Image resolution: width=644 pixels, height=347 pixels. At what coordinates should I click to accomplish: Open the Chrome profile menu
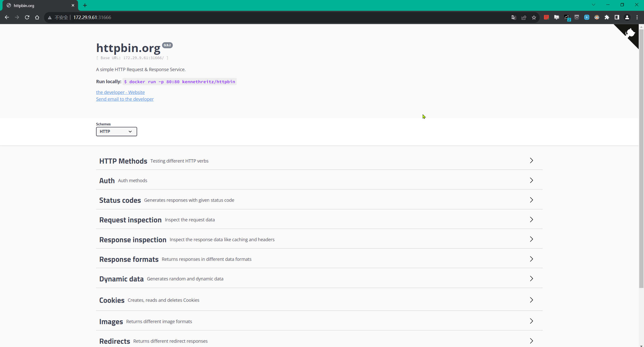coord(627,17)
